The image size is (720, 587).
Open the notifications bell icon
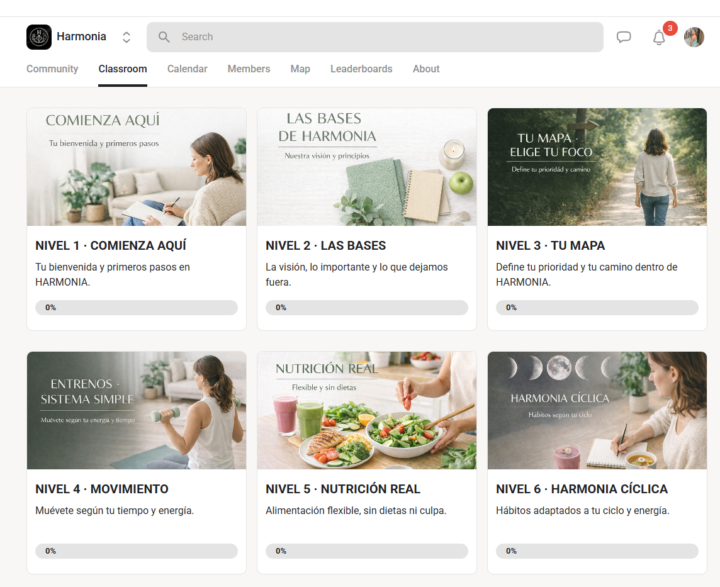pos(659,38)
